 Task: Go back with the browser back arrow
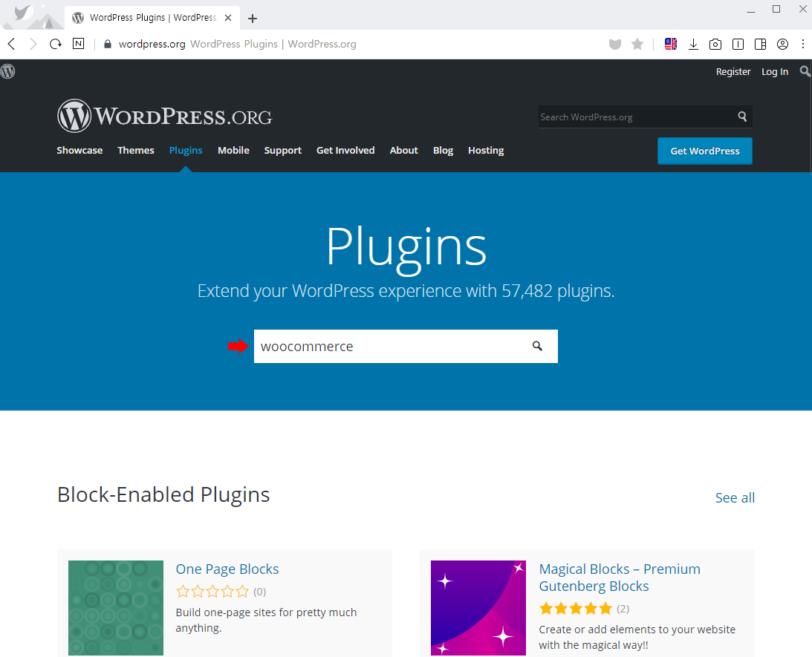(x=12, y=44)
